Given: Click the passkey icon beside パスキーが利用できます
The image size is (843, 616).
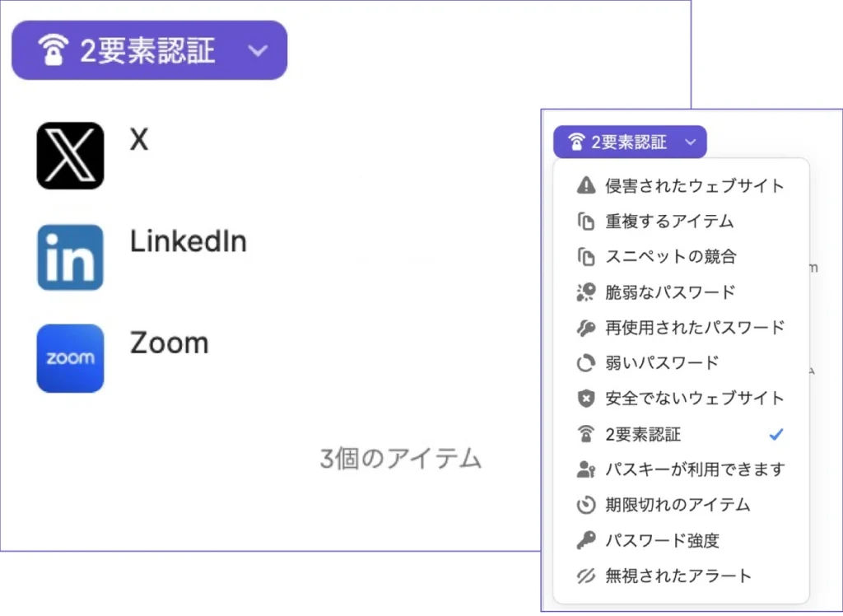Looking at the screenshot, I should [x=585, y=469].
